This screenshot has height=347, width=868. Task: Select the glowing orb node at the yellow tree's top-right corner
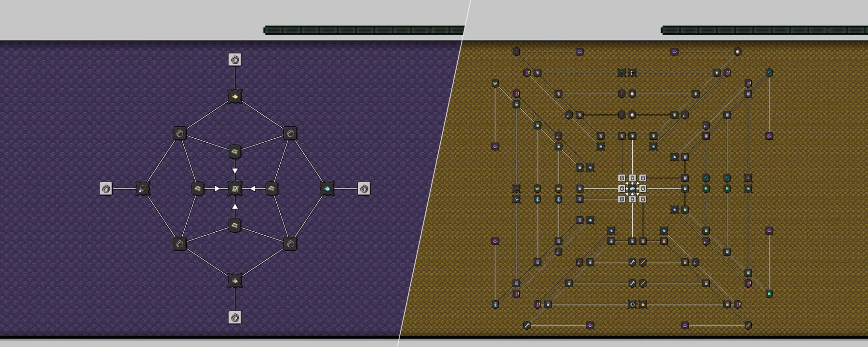[x=738, y=52]
